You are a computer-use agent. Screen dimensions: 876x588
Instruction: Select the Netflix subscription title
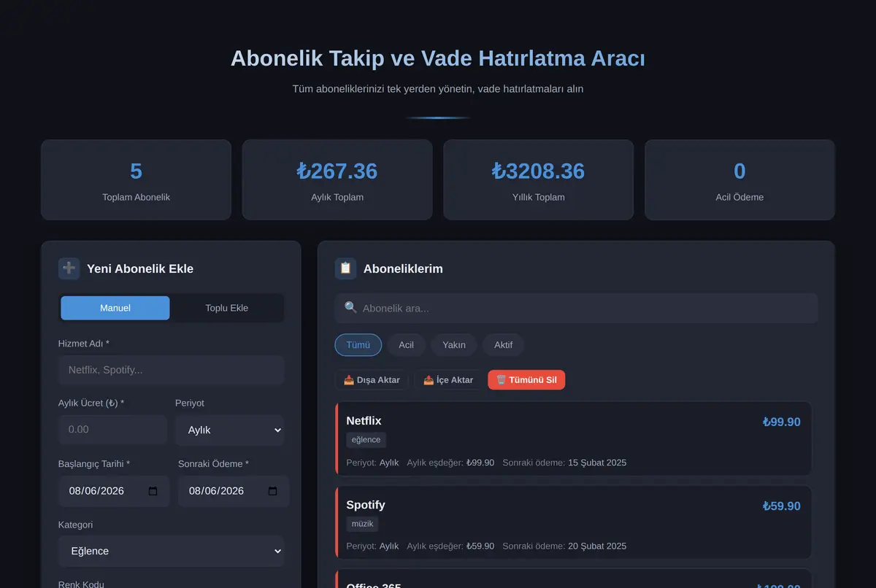(x=364, y=421)
